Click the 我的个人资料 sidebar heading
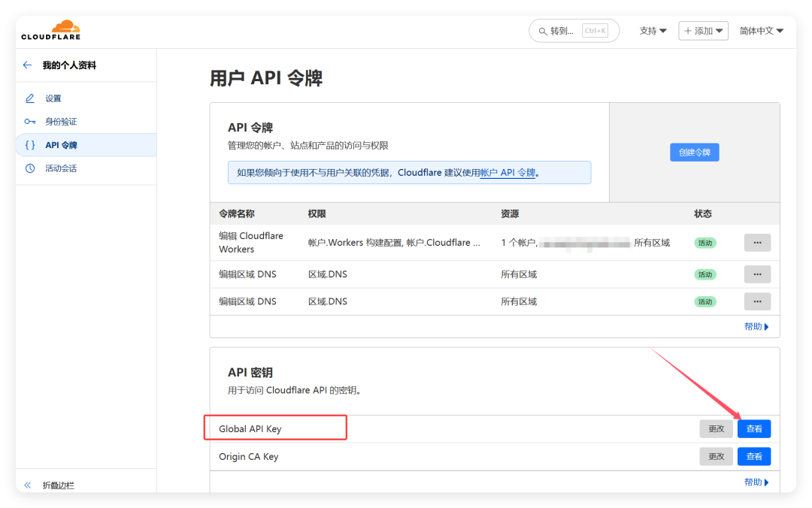This screenshot has width=812, height=508. coord(69,65)
